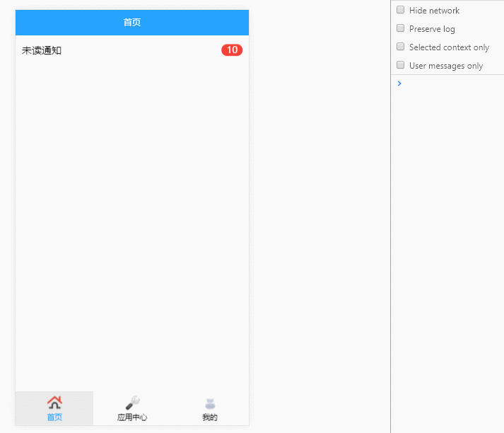This screenshot has width=504, height=433.
Task: Enable User messages only checkbox
Action: pyautogui.click(x=400, y=65)
